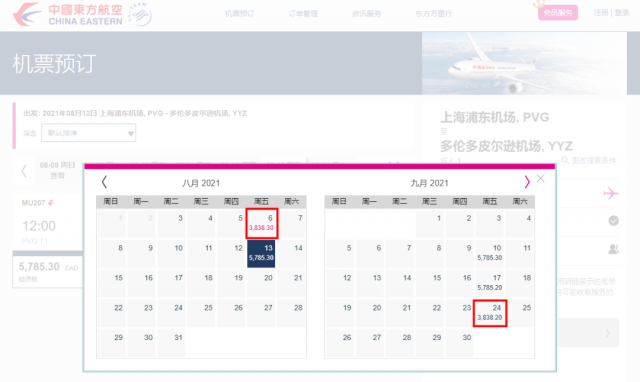Viewport: 640px width, 382px height.
Task: Show earlier dates with left arrow
Action: [24, 171]
